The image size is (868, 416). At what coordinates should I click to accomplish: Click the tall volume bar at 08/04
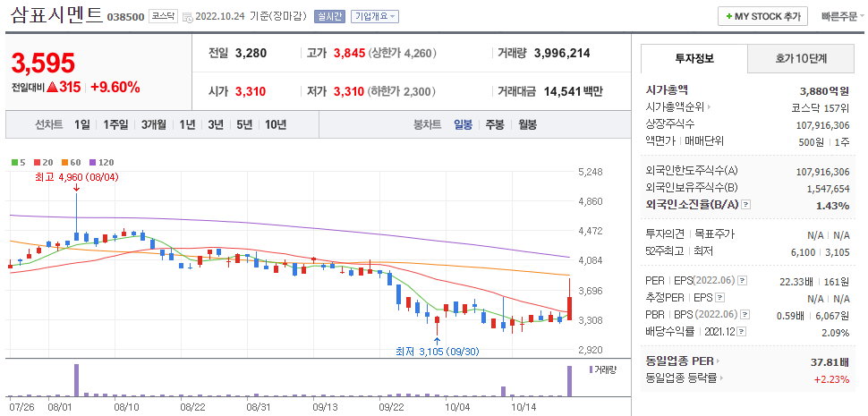click(x=76, y=380)
